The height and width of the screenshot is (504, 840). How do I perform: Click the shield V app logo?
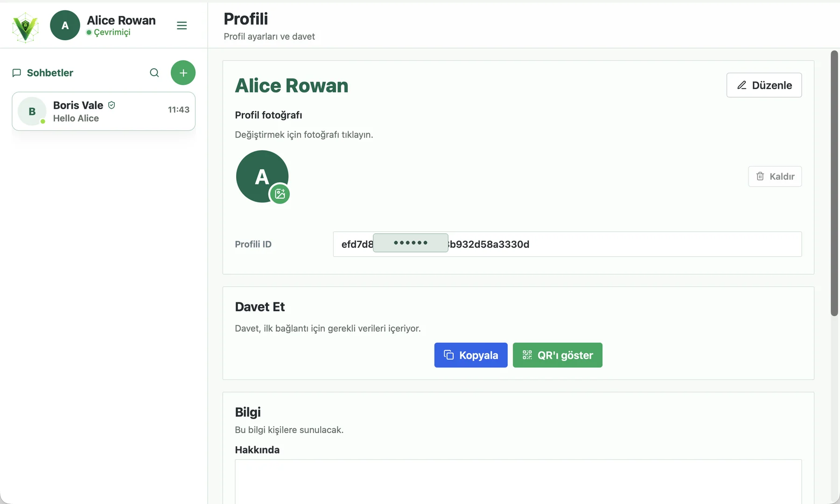tap(25, 27)
